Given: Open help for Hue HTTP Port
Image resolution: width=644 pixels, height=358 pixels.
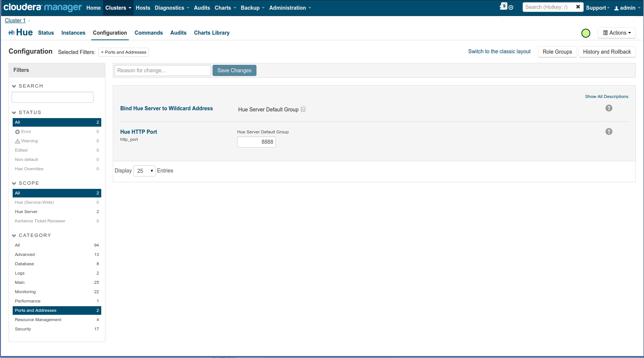Looking at the screenshot, I should point(609,132).
